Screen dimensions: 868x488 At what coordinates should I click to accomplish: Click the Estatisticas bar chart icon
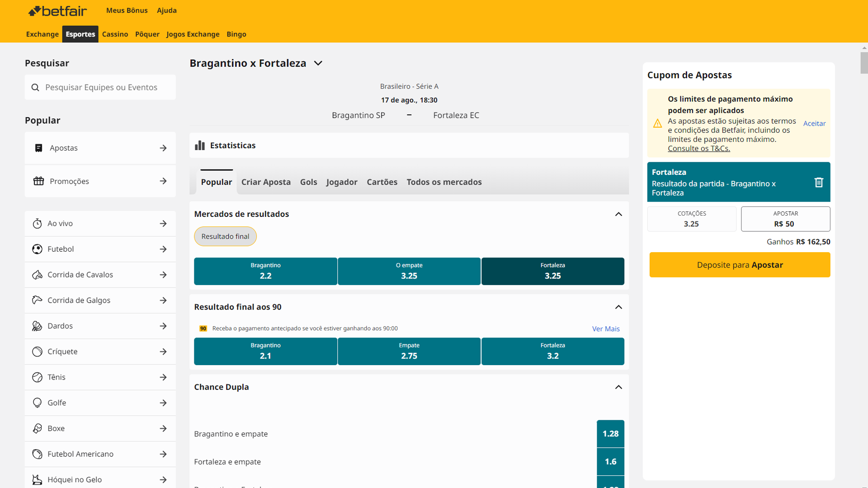(199, 145)
